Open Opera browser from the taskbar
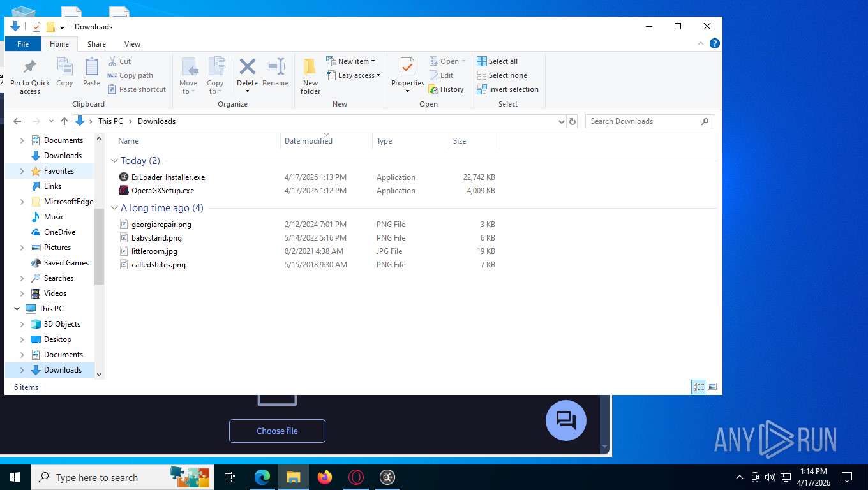 click(356, 477)
